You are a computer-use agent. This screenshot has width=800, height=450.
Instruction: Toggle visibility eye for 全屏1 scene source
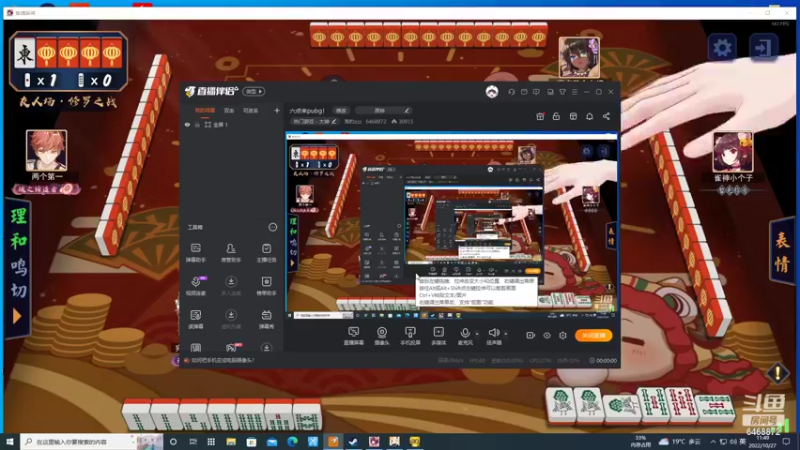click(x=187, y=124)
